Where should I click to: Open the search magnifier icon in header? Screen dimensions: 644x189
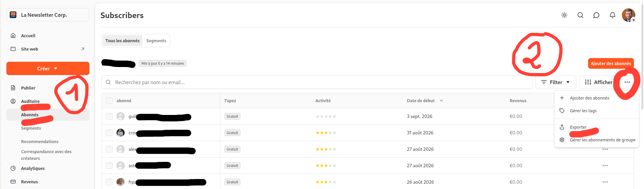tap(580, 15)
